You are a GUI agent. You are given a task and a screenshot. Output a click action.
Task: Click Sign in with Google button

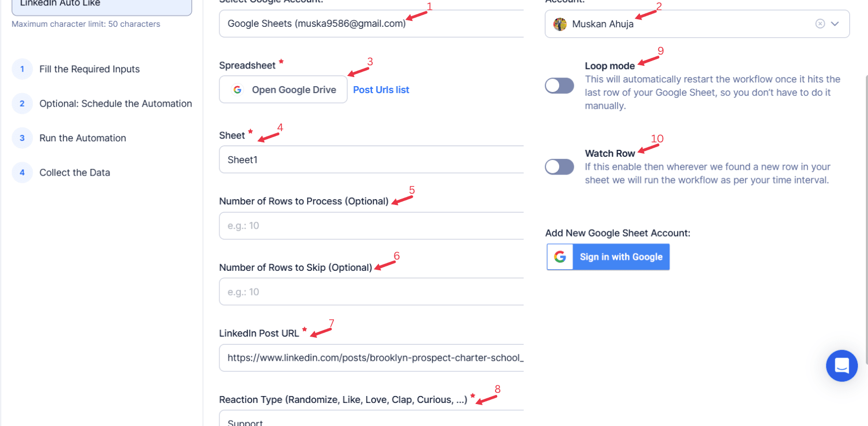[608, 257]
